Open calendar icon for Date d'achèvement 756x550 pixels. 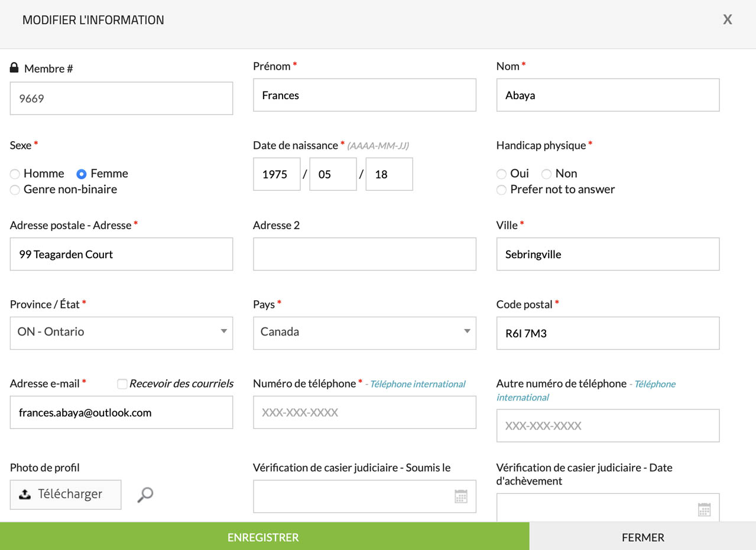(x=704, y=509)
